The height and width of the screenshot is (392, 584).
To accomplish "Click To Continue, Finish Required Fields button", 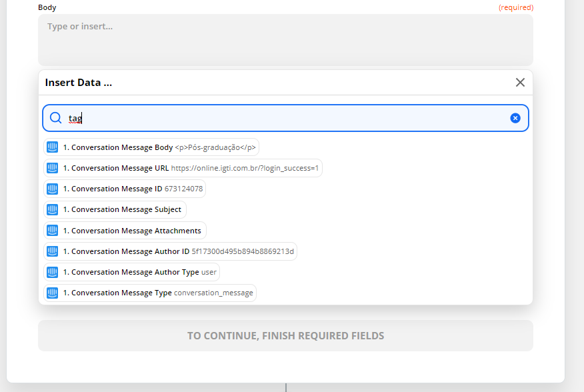I will [x=286, y=335].
